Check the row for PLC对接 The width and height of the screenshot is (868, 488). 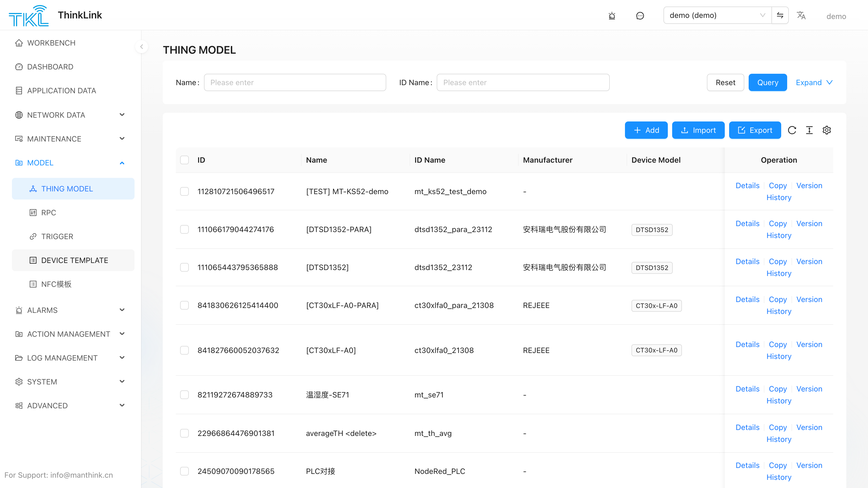pos(184,471)
